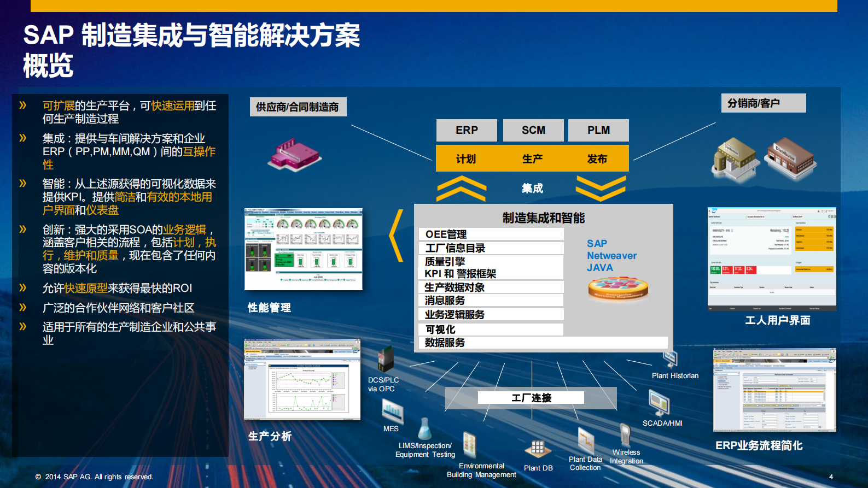Image resolution: width=868 pixels, height=488 pixels.
Task: Click the 供应商/合同制造商 label box
Action: [298, 107]
